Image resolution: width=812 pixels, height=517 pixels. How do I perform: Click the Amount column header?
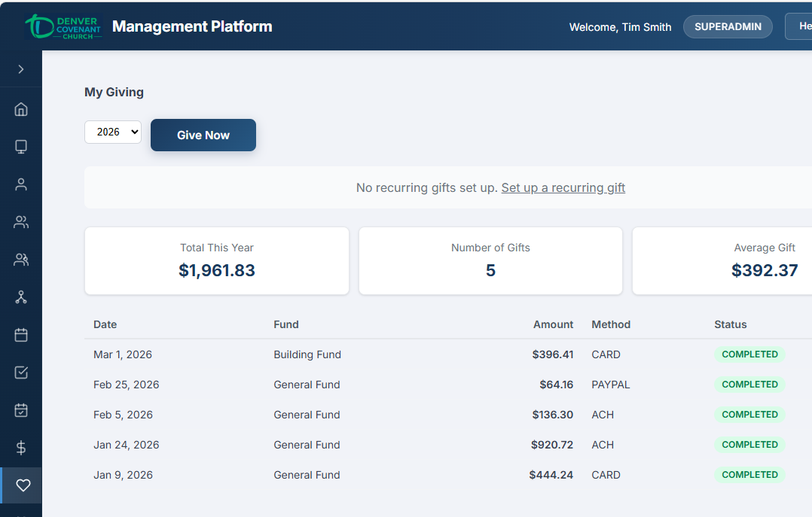click(553, 324)
